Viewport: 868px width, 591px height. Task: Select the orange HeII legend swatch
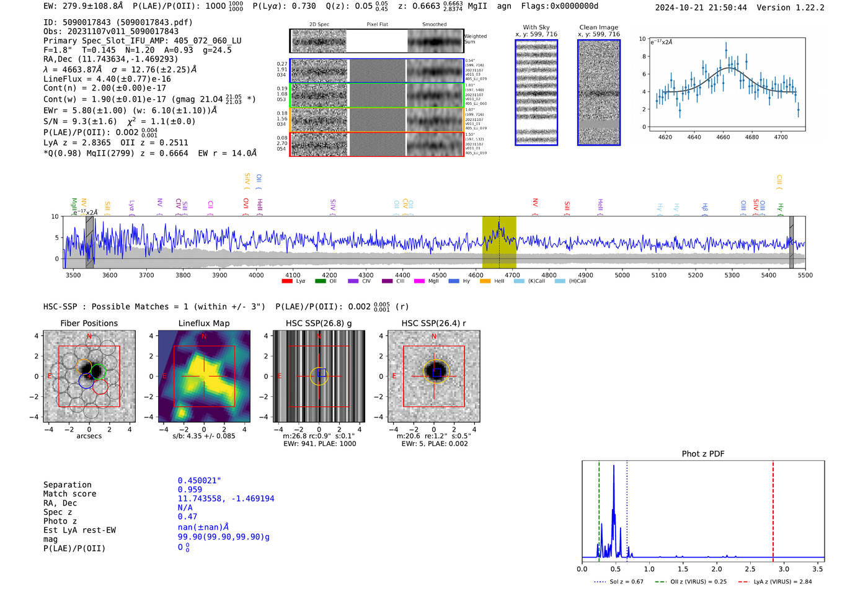click(485, 282)
